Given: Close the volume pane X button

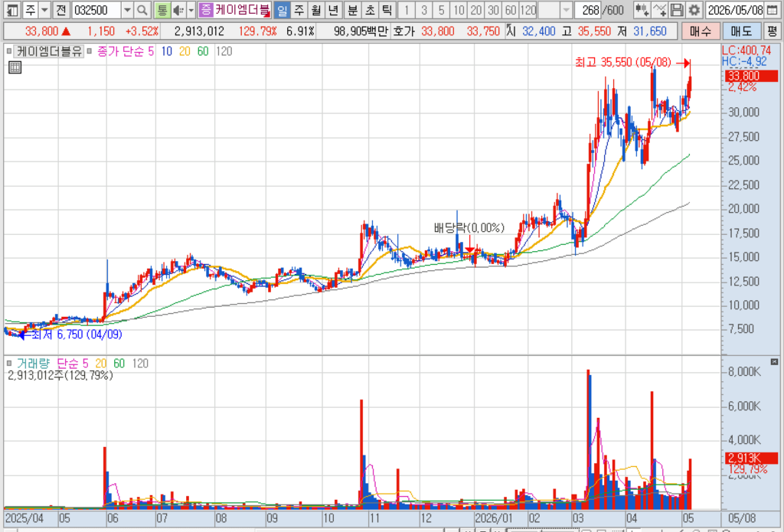Looking at the screenshot, I should [774, 361].
